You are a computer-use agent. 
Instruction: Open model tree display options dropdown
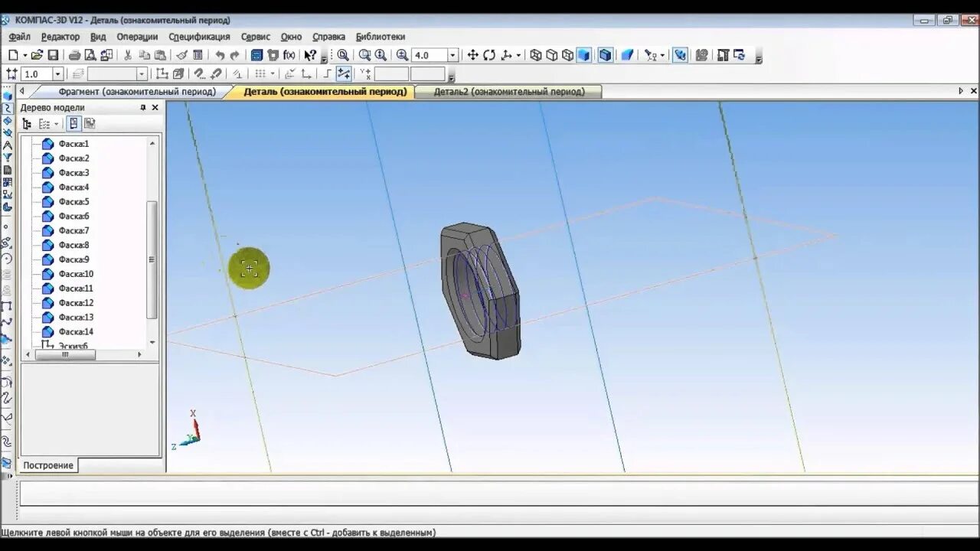[56, 123]
